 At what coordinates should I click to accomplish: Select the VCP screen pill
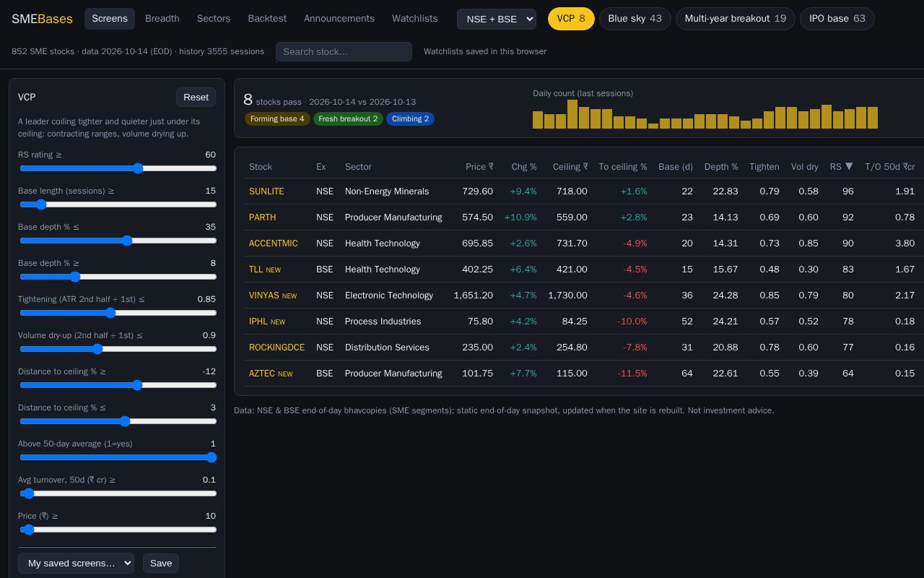[571, 19]
